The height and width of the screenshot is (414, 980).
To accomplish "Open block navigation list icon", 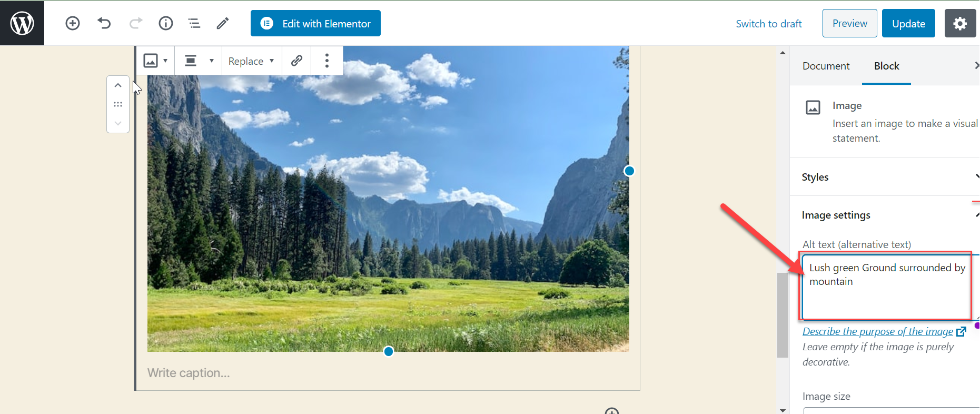I will coord(194,23).
